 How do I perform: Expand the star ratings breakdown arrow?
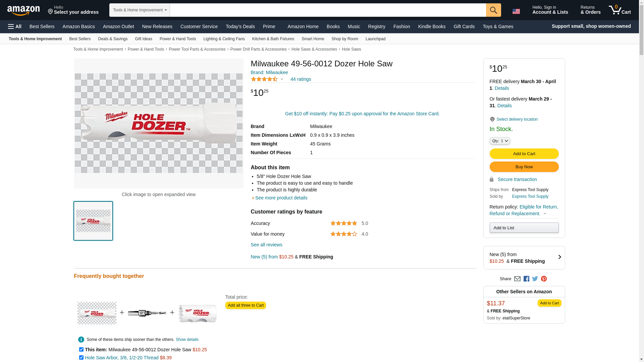point(282,79)
